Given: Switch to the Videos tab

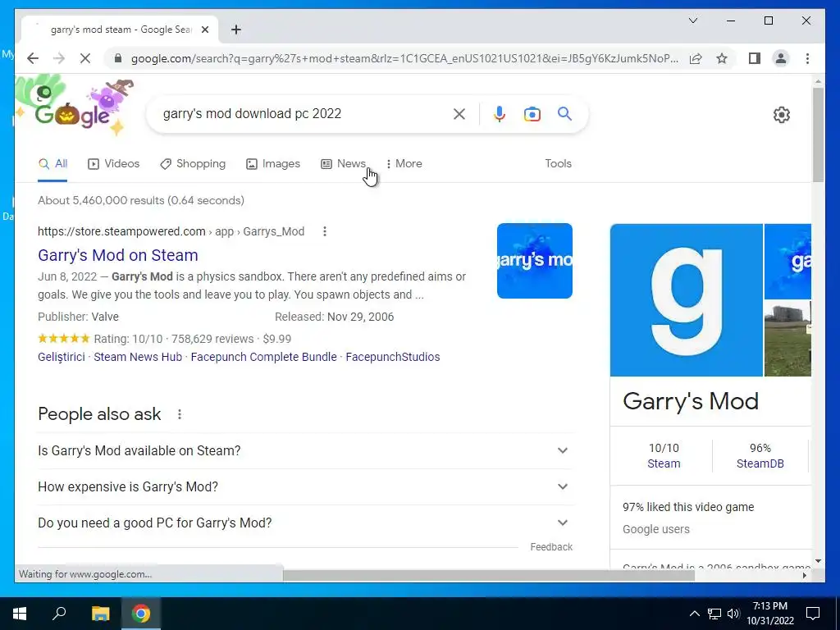Looking at the screenshot, I should (113, 164).
